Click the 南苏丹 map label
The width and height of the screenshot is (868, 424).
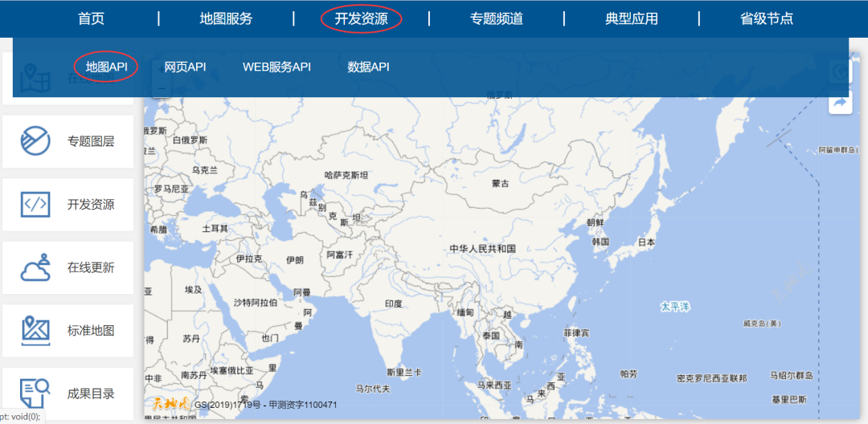click(x=194, y=375)
